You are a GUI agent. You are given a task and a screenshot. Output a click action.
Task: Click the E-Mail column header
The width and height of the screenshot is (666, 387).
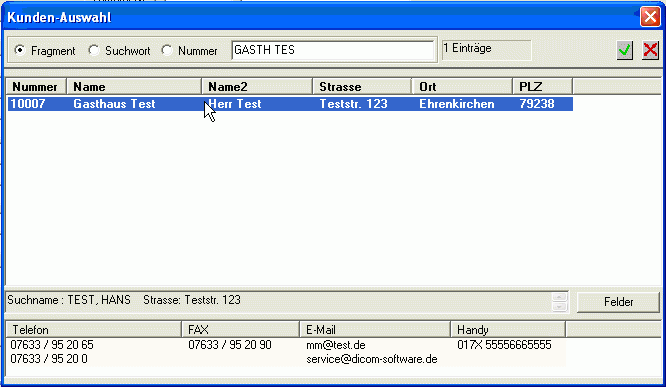(x=375, y=330)
